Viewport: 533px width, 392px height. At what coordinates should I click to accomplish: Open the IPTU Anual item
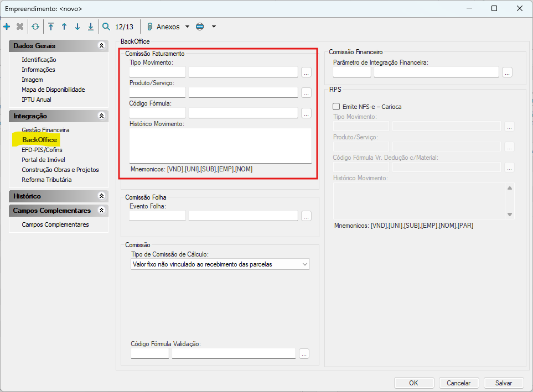click(37, 100)
